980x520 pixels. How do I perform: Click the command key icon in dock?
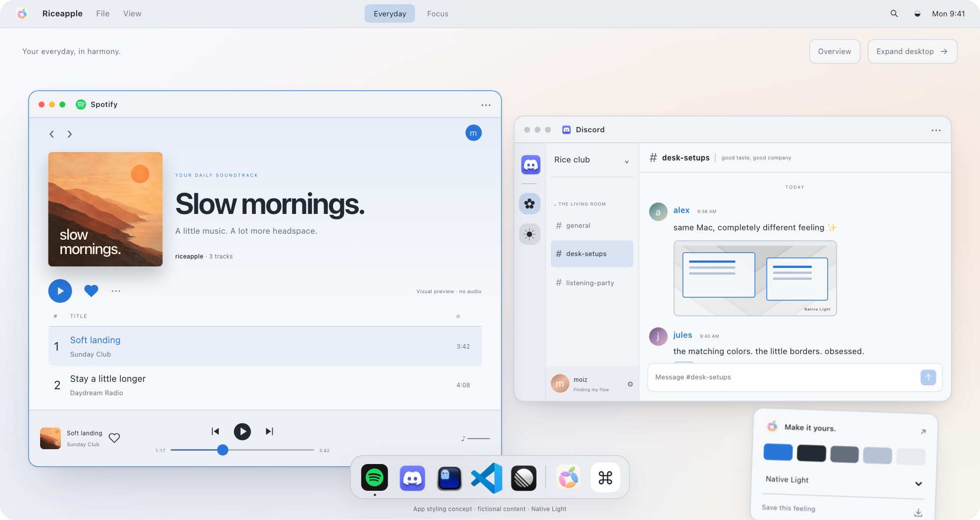coord(605,478)
